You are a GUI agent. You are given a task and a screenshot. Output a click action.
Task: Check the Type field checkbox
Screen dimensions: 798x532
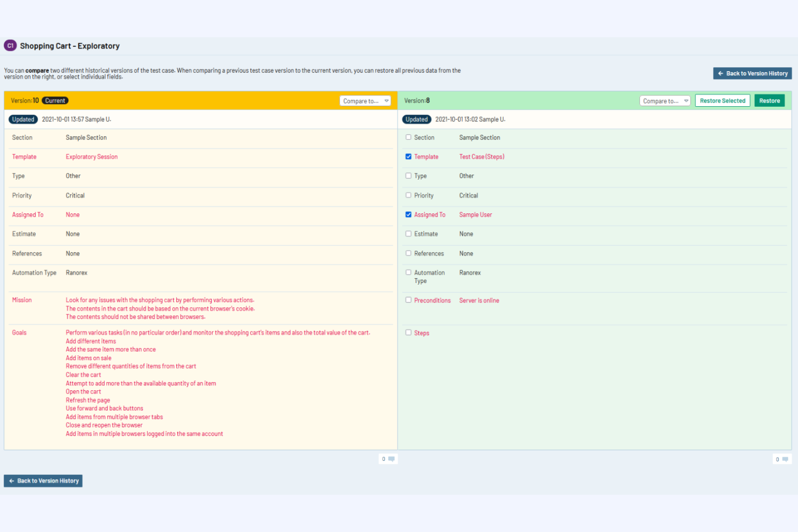[x=408, y=175]
